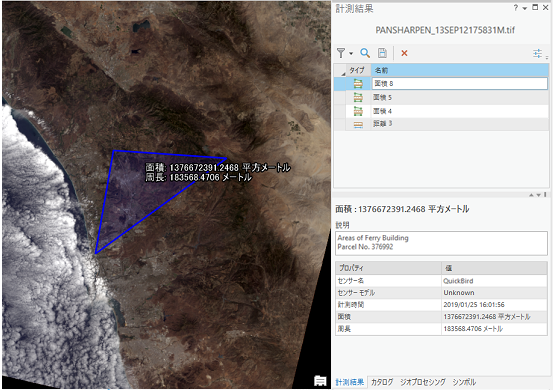The image size is (553, 390).
Task: Switch to the ジオプロセシング tab
Action: 423,382
